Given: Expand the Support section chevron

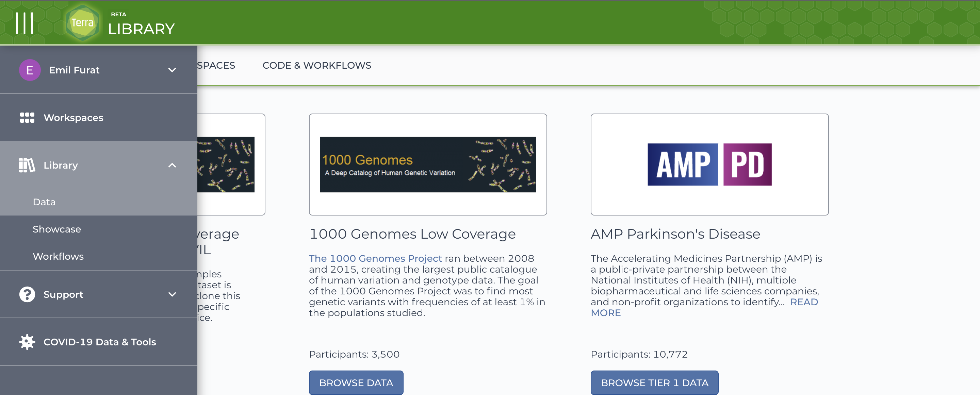Looking at the screenshot, I should (x=172, y=294).
